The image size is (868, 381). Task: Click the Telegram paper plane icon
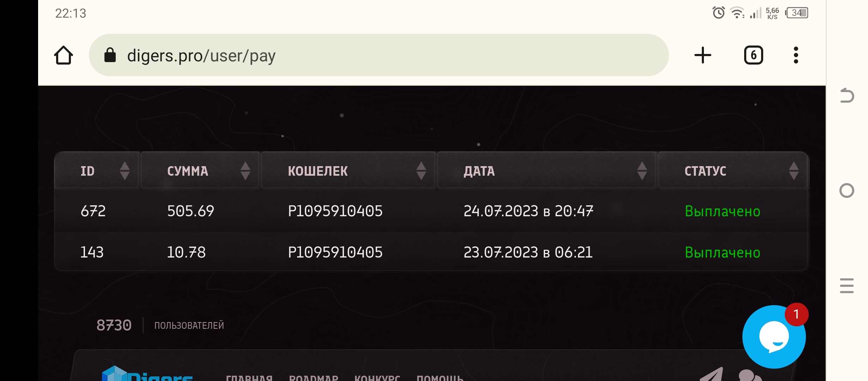point(713,375)
